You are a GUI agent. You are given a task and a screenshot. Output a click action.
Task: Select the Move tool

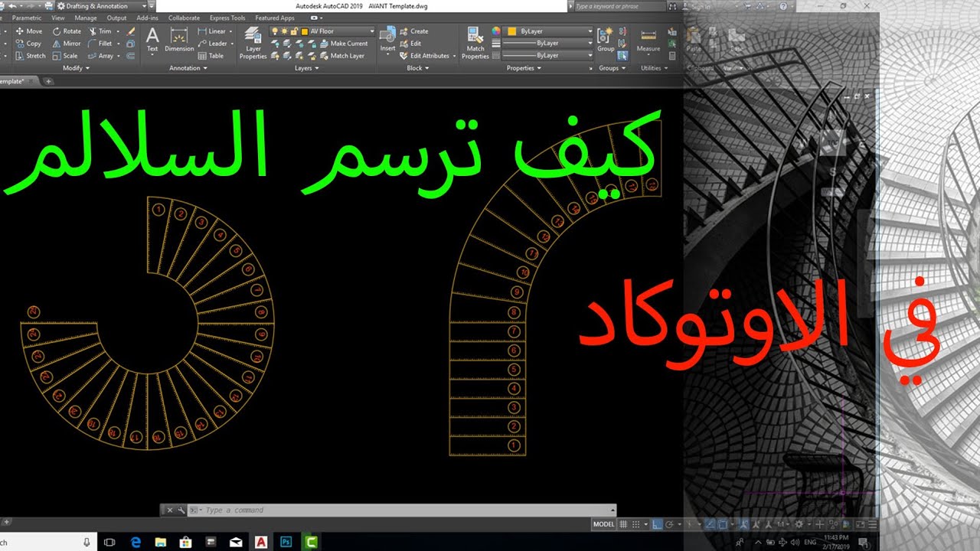28,31
